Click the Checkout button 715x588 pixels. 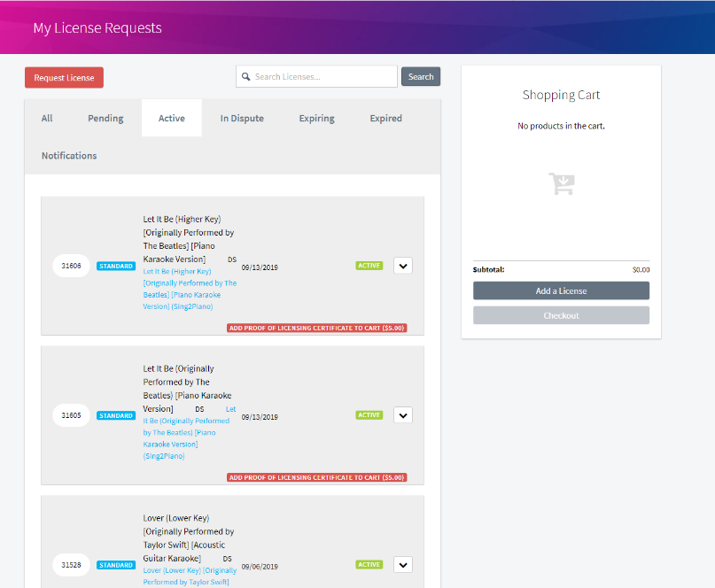coord(561,315)
